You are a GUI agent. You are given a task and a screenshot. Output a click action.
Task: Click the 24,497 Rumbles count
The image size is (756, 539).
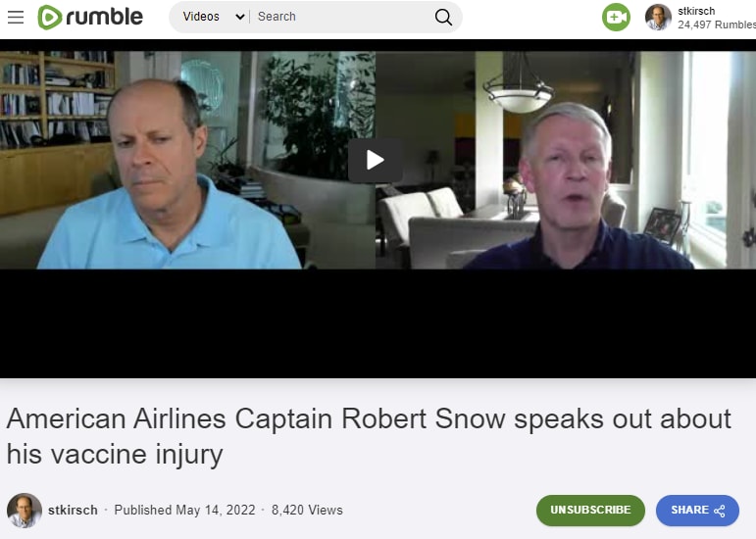tap(717, 24)
